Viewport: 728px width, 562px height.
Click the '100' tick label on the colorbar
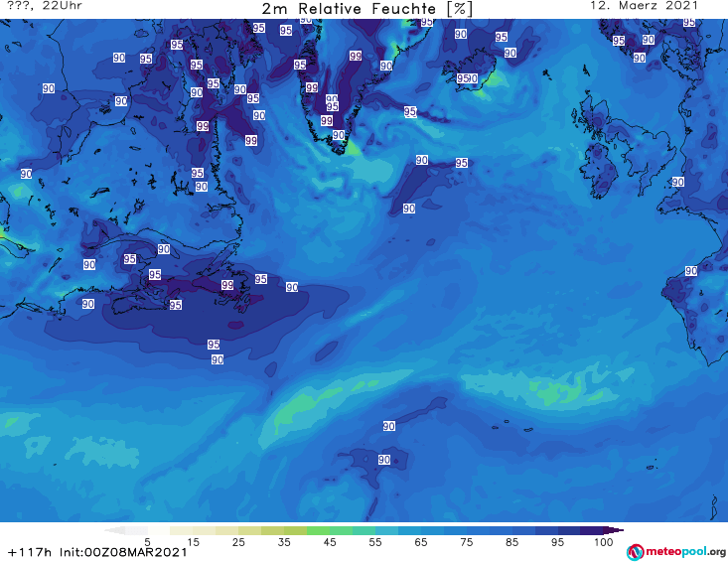(x=603, y=542)
